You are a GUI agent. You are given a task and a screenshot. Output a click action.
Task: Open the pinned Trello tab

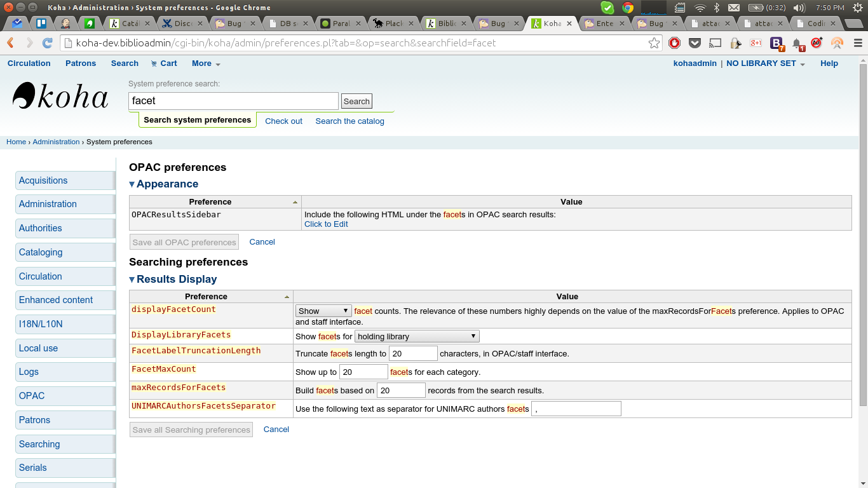pos(41,24)
